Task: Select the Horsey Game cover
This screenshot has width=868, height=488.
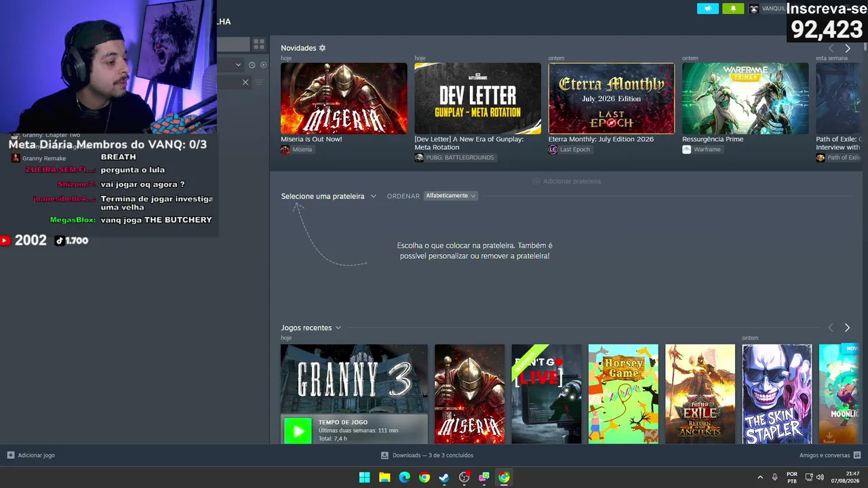Action: [623, 394]
